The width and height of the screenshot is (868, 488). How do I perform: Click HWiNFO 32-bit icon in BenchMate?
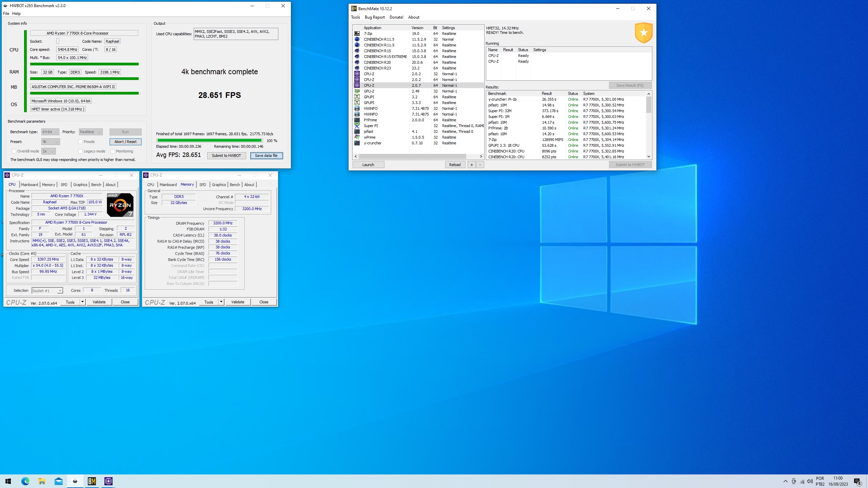pos(357,108)
